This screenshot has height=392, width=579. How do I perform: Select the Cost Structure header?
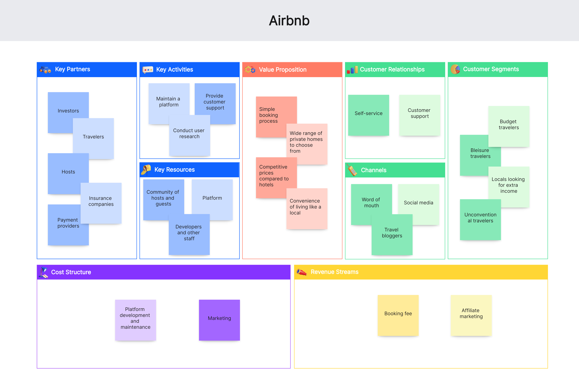[164, 272]
